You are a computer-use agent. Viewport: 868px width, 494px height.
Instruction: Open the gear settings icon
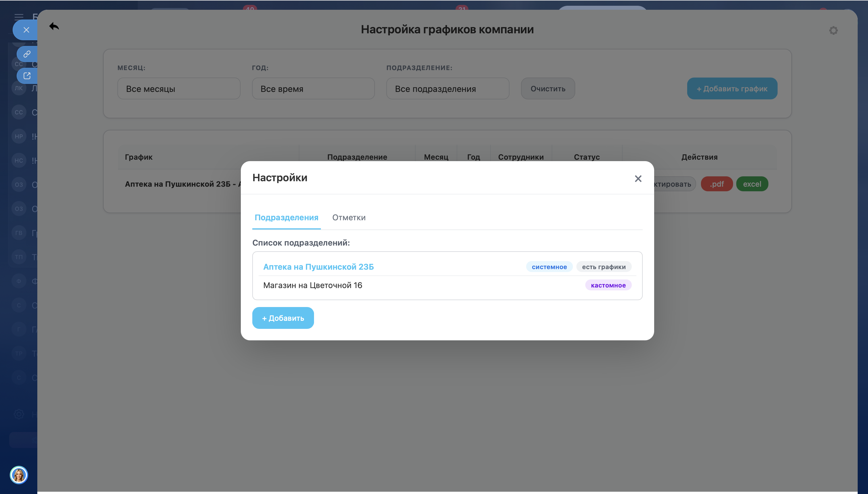[833, 30]
